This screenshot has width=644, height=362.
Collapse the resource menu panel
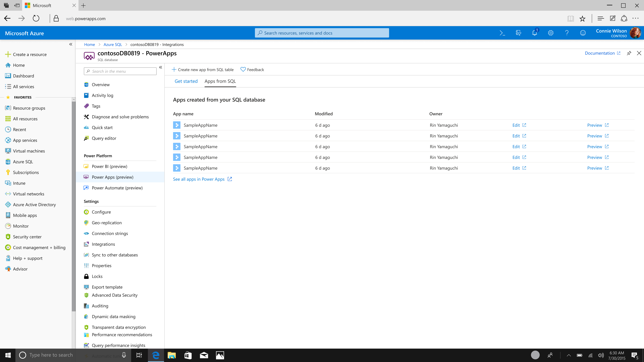[160, 67]
